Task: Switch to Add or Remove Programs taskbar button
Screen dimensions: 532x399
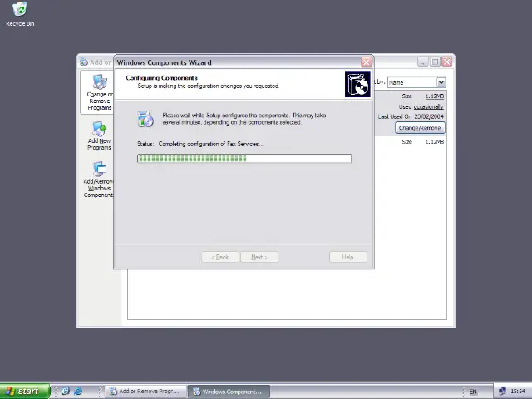Action: [145, 392]
